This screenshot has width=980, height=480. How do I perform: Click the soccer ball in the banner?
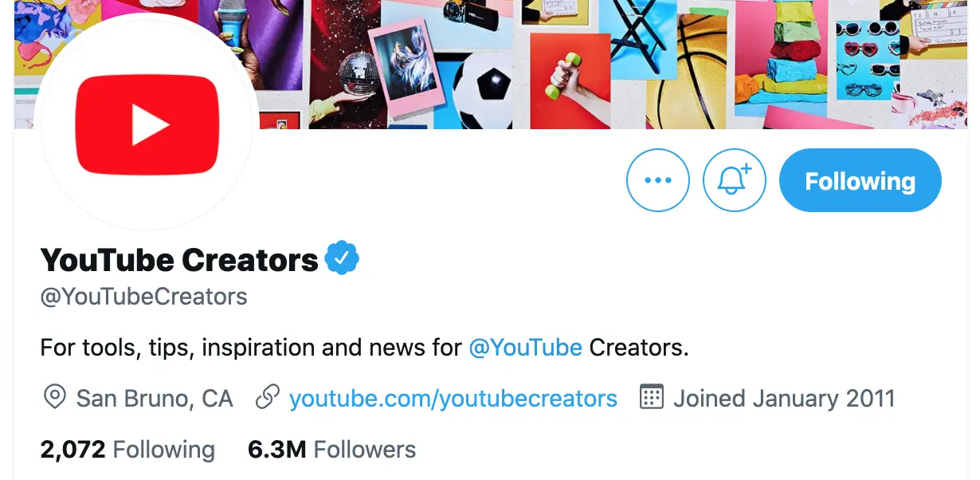[483, 92]
